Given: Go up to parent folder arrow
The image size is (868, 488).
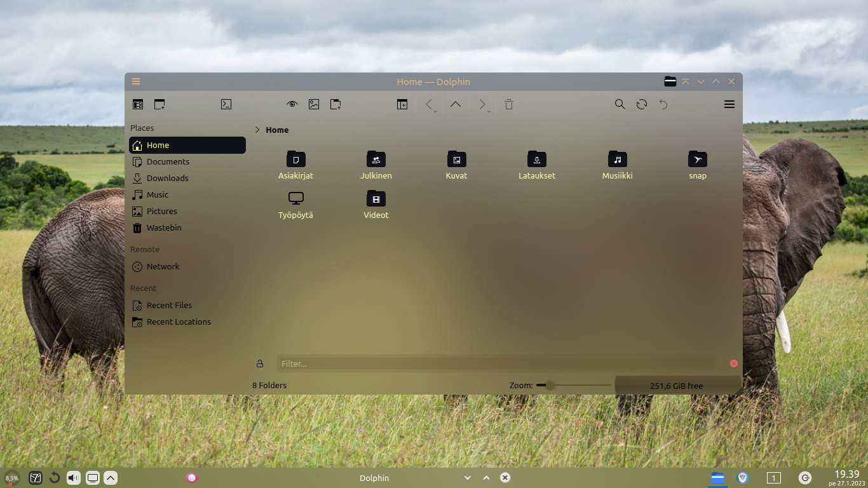Looking at the screenshot, I should (456, 104).
